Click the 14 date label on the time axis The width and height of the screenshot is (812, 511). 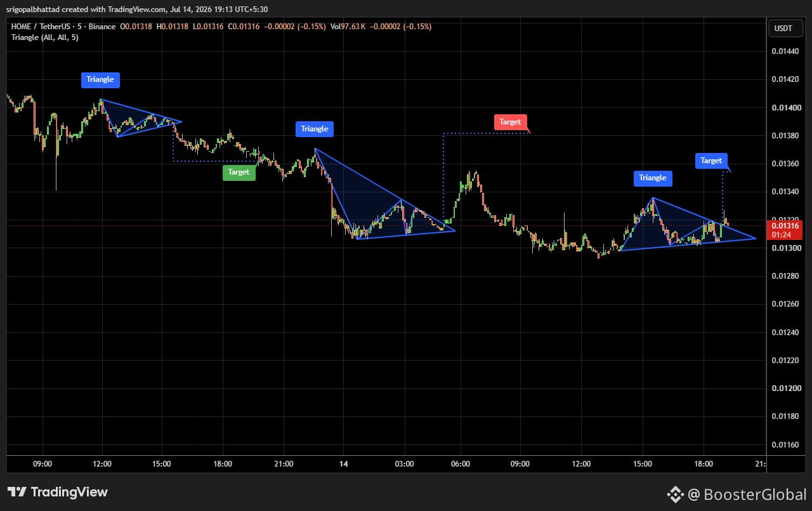click(343, 464)
